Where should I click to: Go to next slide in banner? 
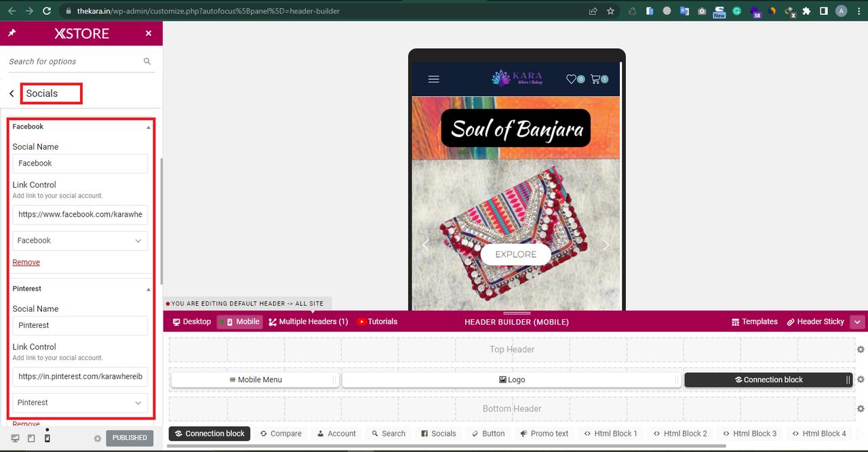click(606, 245)
